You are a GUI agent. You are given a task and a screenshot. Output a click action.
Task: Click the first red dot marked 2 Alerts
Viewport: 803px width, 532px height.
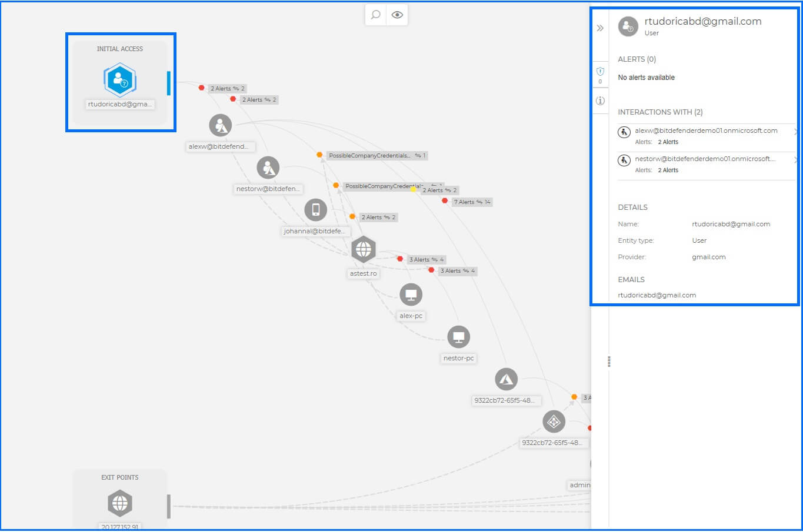coord(201,88)
